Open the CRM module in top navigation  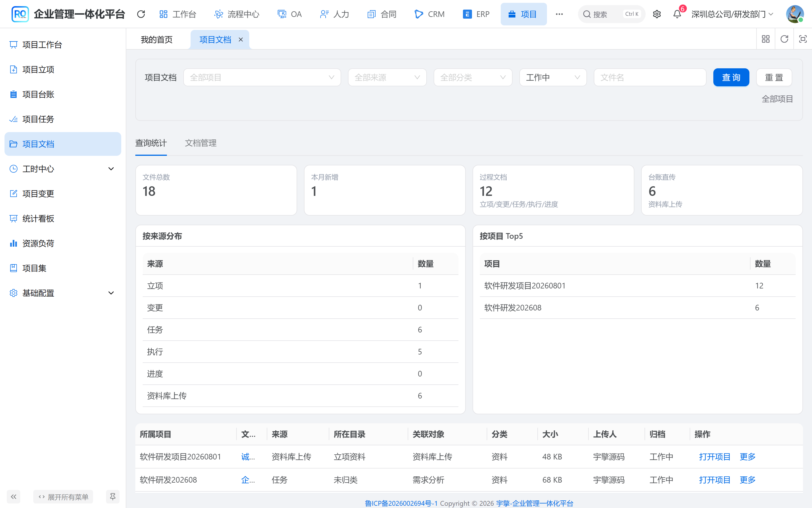429,14
